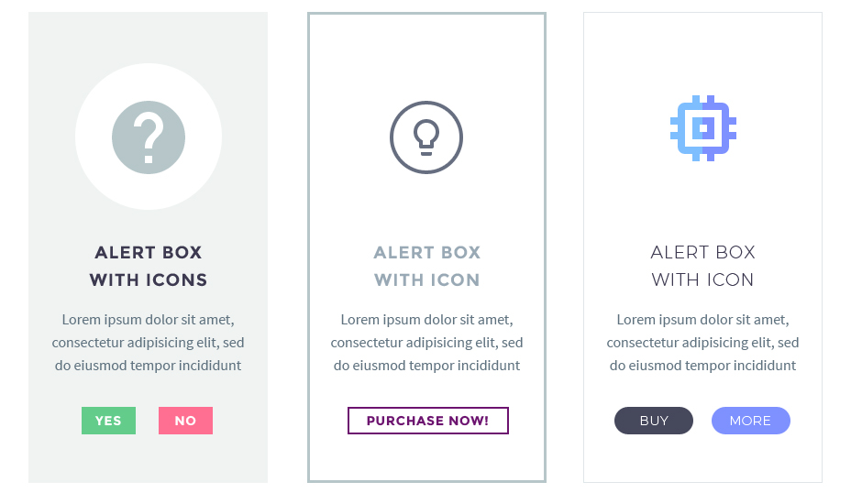The height and width of the screenshot is (504, 851).
Task: Click thin heading under the microchip icon
Action: point(703,266)
